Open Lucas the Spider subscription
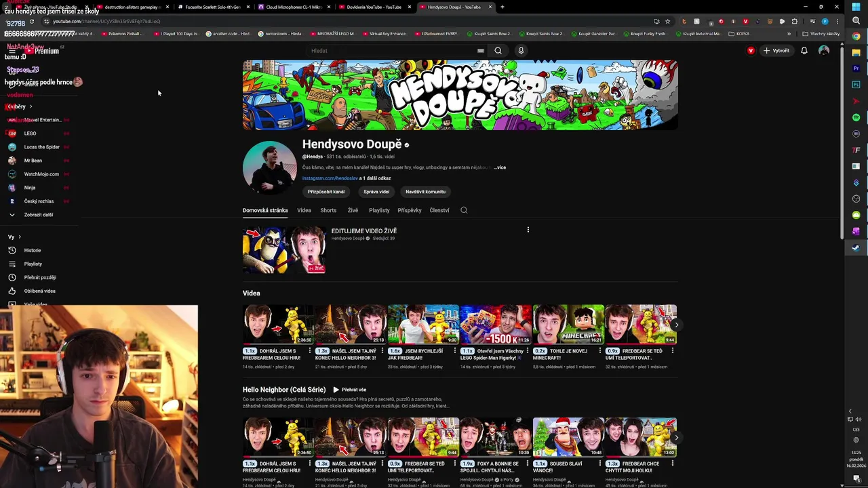 pyautogui.click(x=41, y=147)
